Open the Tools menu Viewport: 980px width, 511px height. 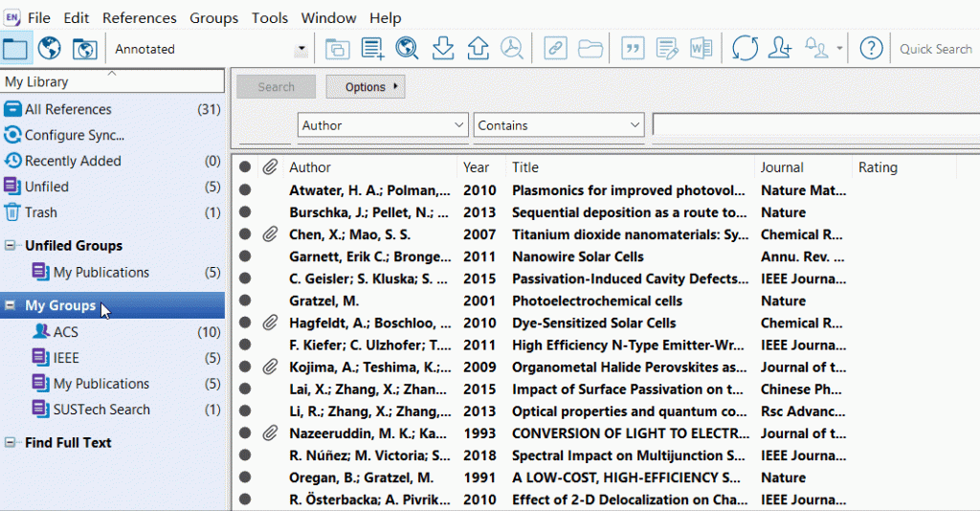(270, 18)
